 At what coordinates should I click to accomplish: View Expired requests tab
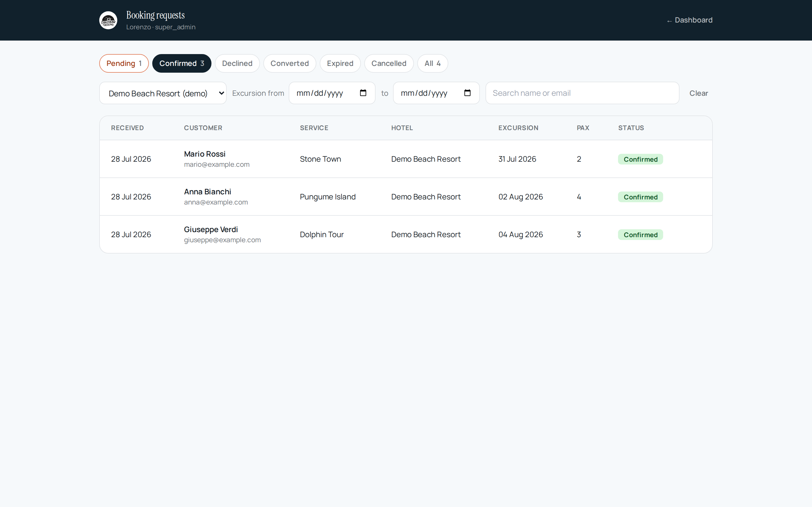click(x=340, y=63)
